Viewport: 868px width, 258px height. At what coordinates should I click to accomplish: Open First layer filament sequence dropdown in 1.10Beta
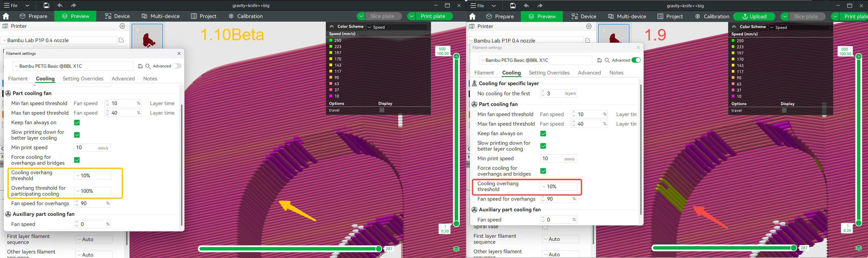click(x=94, y=239)
